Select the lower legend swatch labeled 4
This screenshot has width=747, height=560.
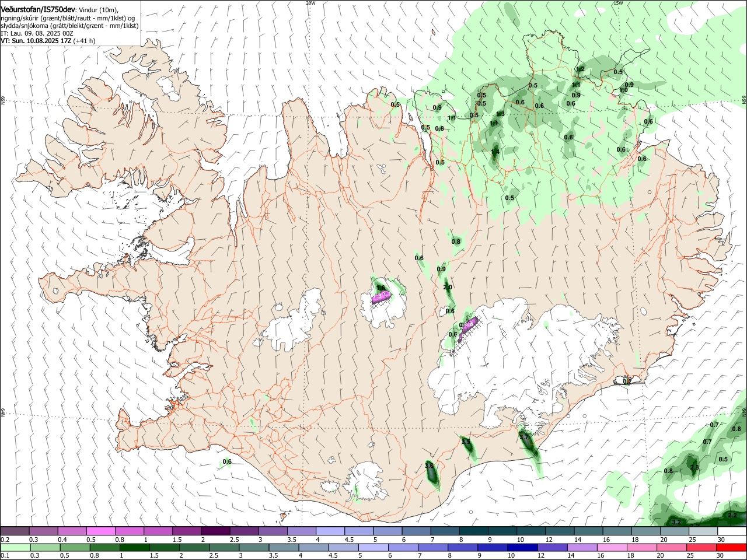click(x=313, y=548)
